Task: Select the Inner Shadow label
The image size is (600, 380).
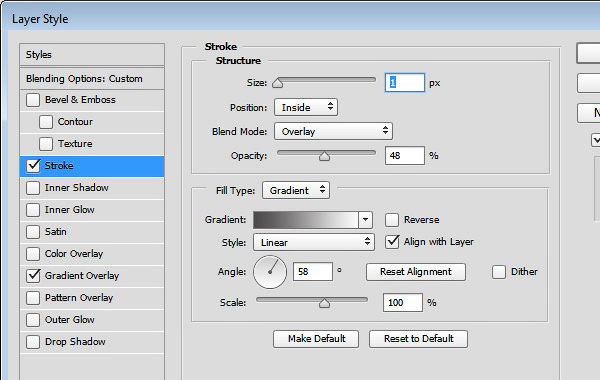Action: click(x=77, y=188)
